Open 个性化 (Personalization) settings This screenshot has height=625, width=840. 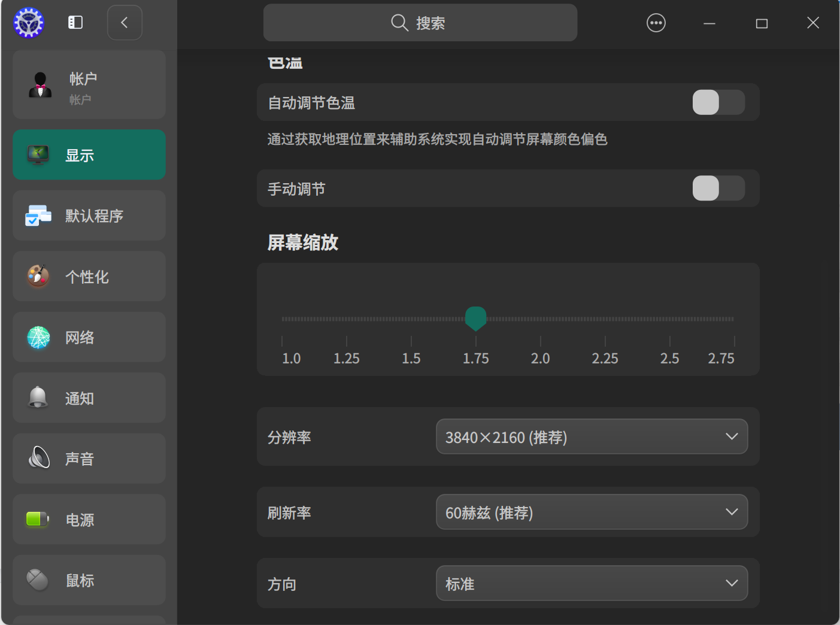(38, 276)
